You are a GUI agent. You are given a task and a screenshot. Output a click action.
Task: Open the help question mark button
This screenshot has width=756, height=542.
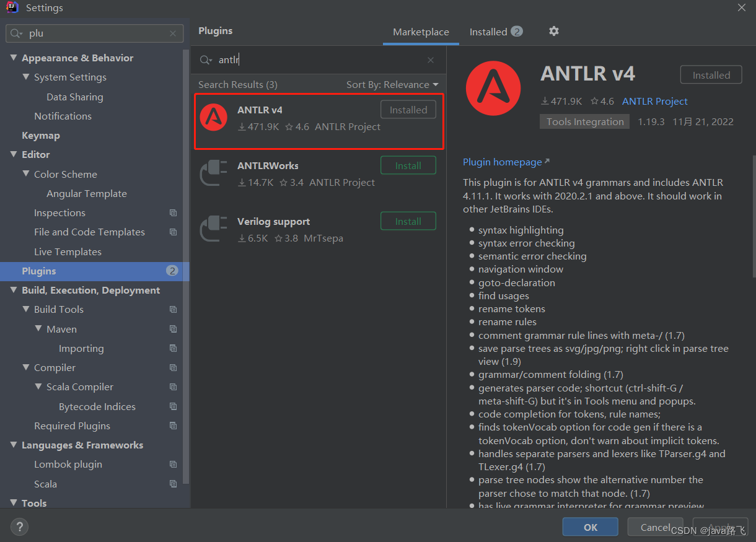[x=20, y=527]
